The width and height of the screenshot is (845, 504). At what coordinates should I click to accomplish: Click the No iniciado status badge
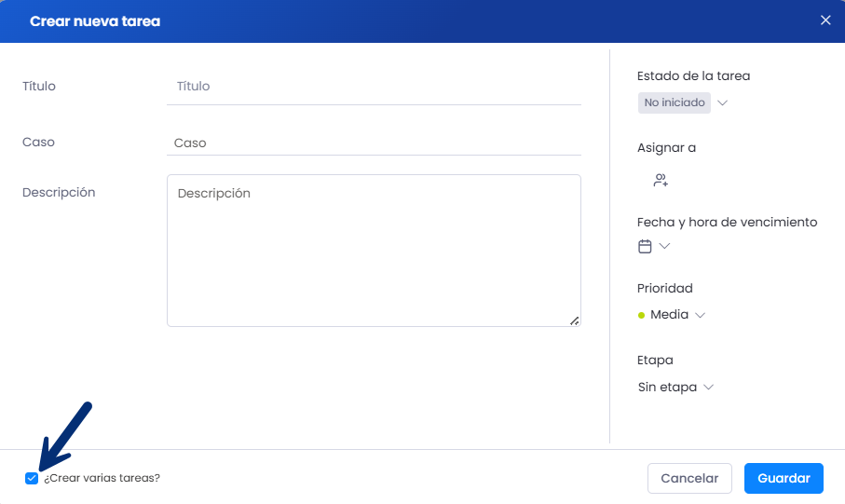[675, 103]
